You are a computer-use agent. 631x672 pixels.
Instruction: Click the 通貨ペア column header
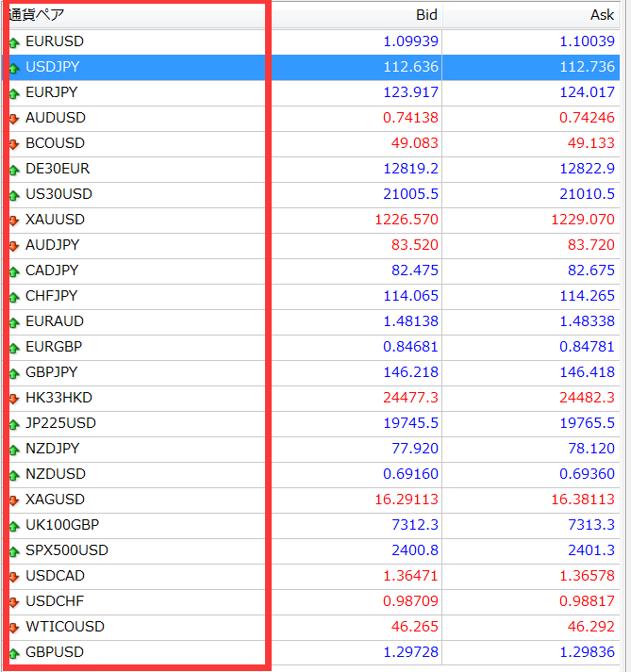[x=37, y=14]
